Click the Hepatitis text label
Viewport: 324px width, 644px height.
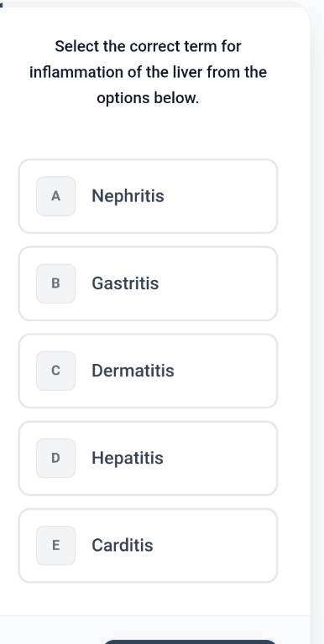128,459
